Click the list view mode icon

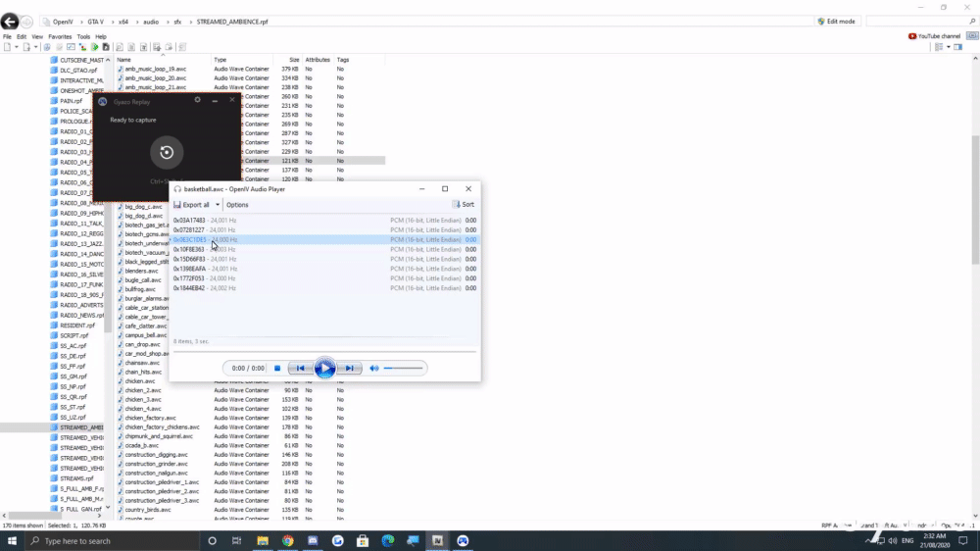(x=939, y=47)
